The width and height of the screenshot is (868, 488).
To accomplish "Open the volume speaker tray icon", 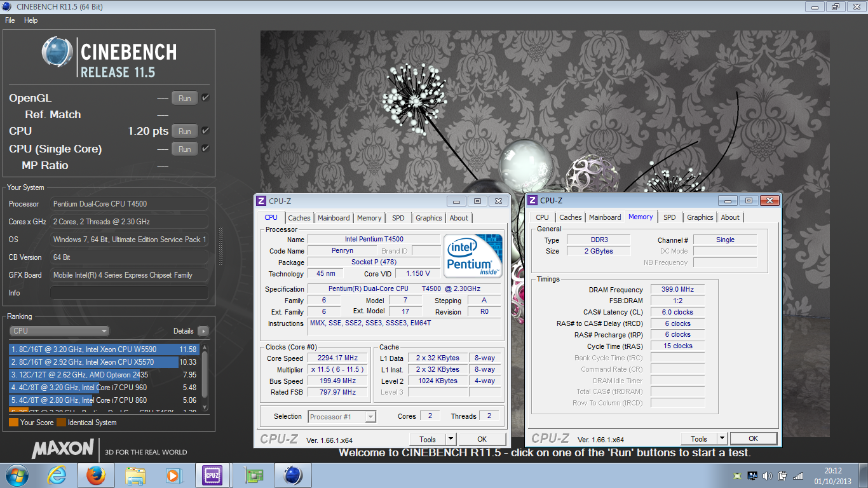I will click(x=768, y=475).
